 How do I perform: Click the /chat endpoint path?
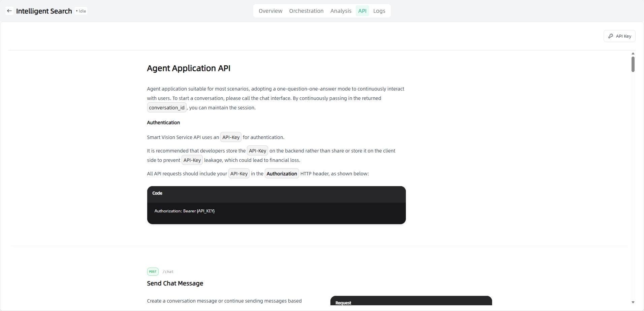pyautogui.click(x=168, y=272)
